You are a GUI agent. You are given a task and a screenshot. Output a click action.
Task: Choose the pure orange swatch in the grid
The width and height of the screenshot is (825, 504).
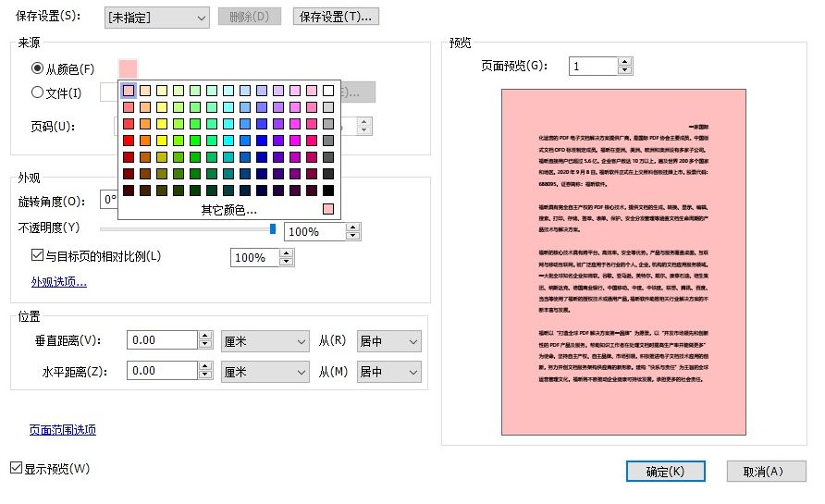[145, 141]
